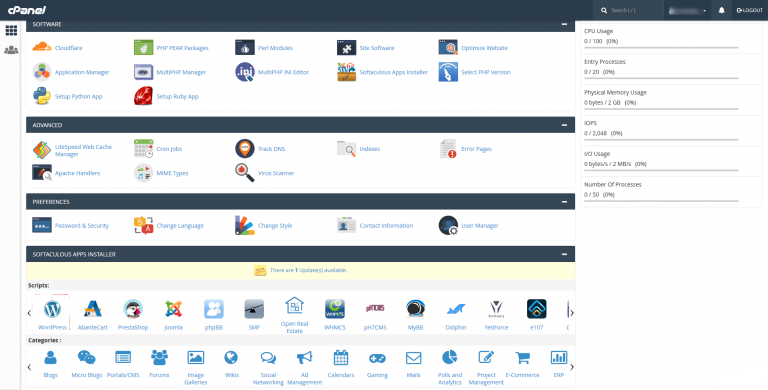Open Softaculous Apps Installer icon
768x390 pixels.
pos(383,72)
